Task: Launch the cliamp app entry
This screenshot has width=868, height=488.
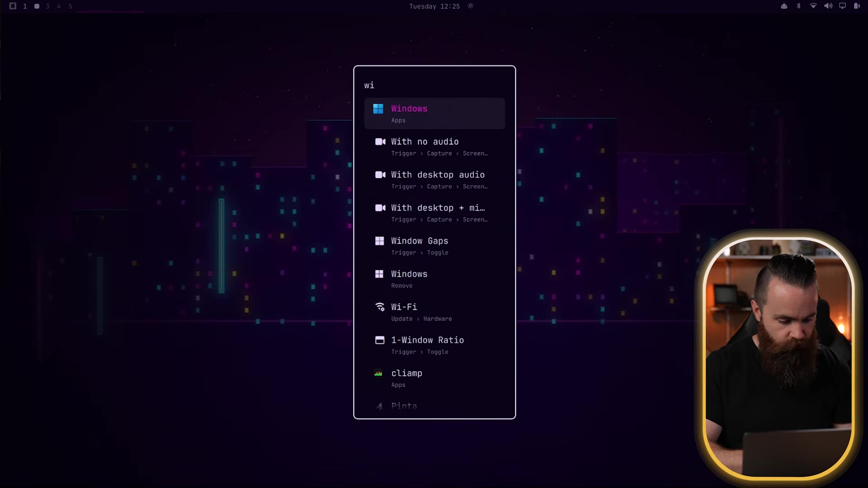Action: click(x=434, y=378)
